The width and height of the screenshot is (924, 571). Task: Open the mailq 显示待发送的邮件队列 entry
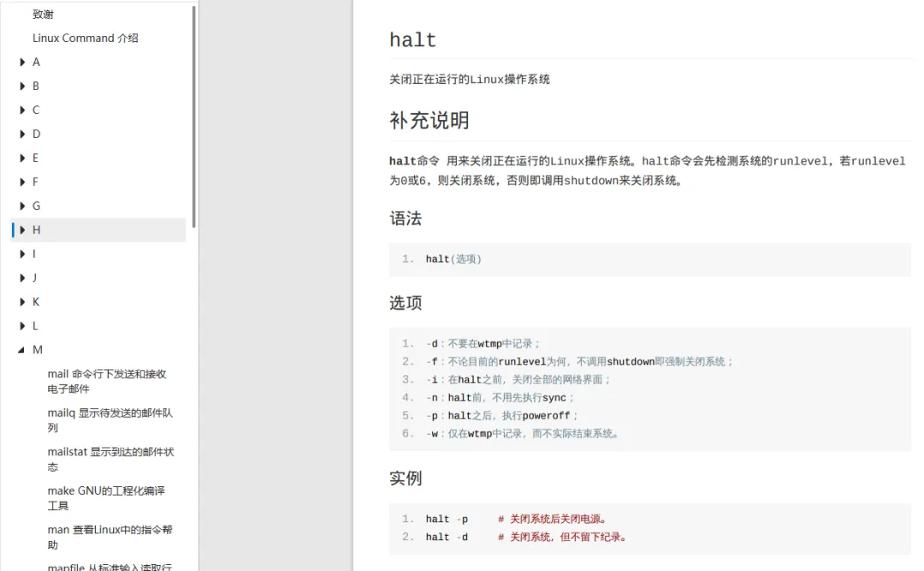click(x=110, y=420)
